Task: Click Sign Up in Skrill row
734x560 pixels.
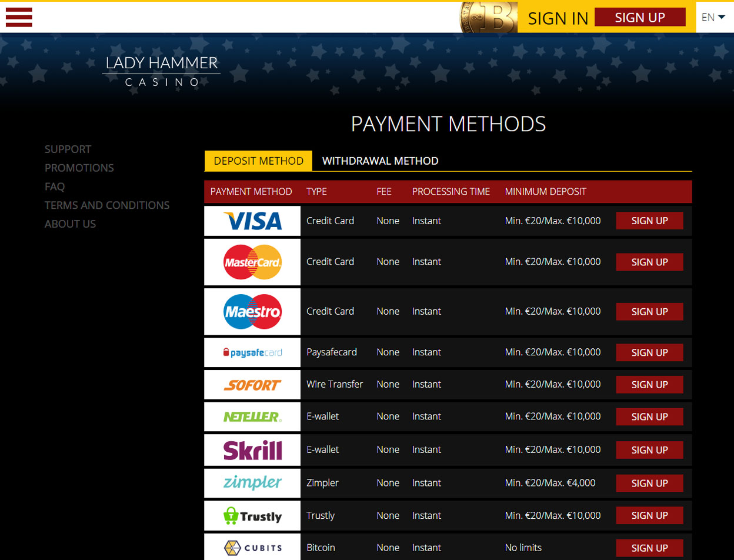Action: (x=649, y=450)
